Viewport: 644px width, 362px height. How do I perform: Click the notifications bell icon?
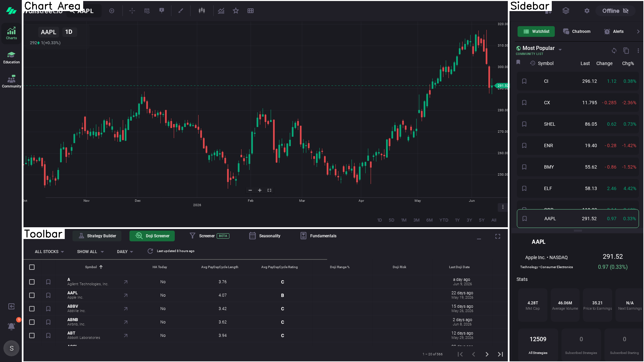coord(11,326)
